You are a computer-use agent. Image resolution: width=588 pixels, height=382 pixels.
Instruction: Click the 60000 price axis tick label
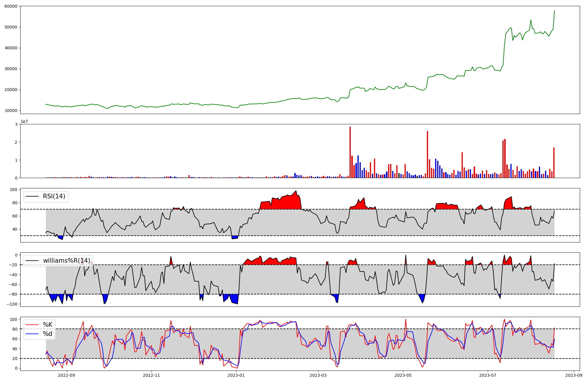pyautogui.click(x=11, y=6)
